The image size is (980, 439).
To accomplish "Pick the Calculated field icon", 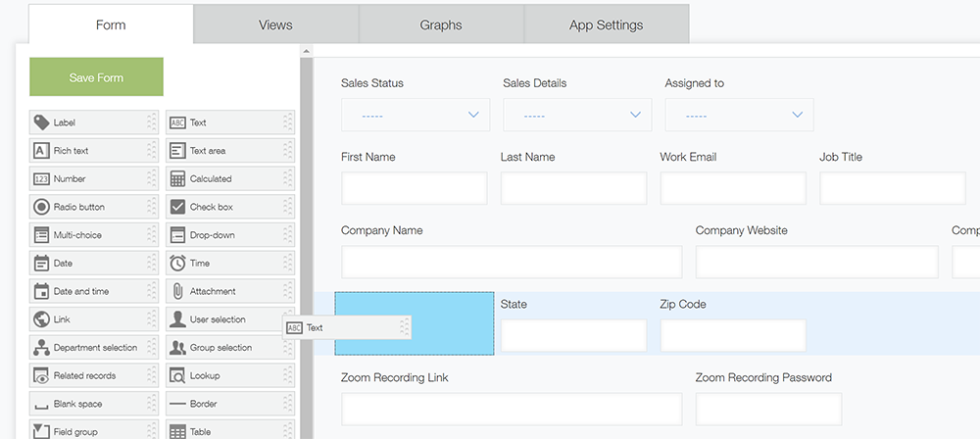I will [x=177, y=179].
